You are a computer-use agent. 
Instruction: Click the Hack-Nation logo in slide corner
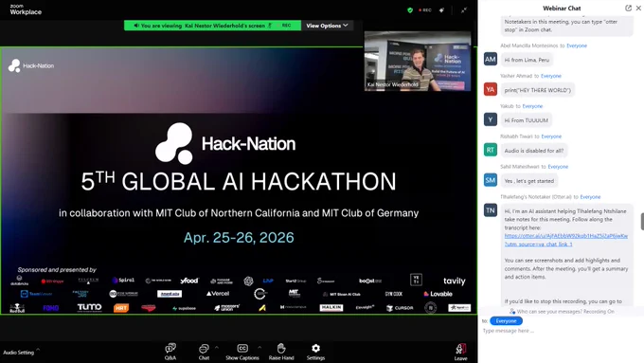(x=31, y=65)
